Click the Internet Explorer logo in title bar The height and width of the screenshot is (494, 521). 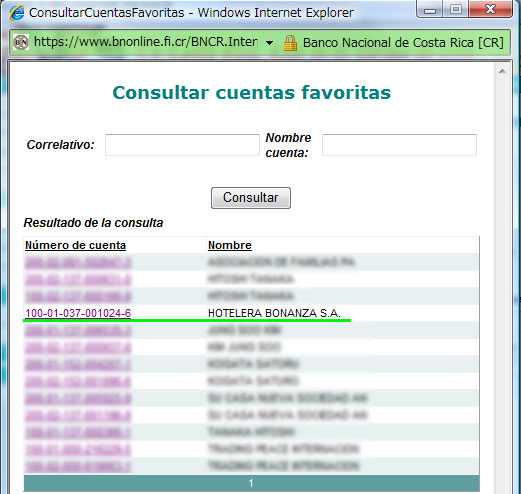tap(17, 13)
